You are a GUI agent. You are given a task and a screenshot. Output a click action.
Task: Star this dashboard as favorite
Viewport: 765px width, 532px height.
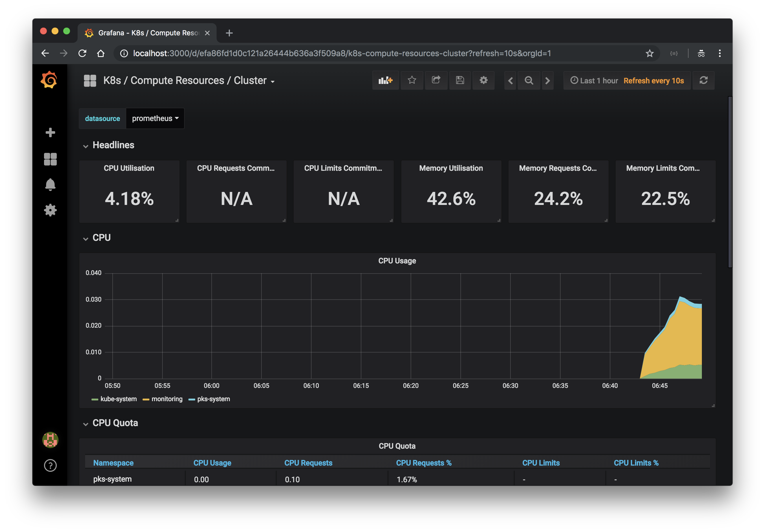(412, 80)
